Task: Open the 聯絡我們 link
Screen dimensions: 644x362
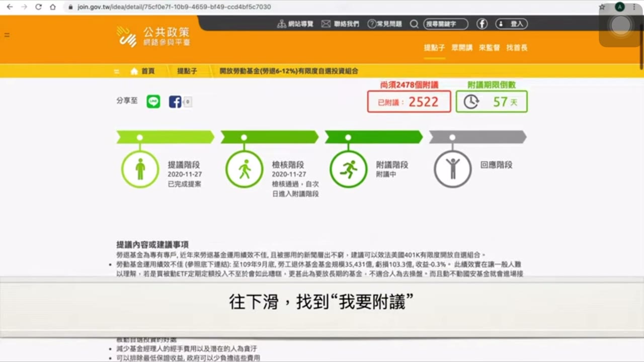Action: click(x=340, y=24)
